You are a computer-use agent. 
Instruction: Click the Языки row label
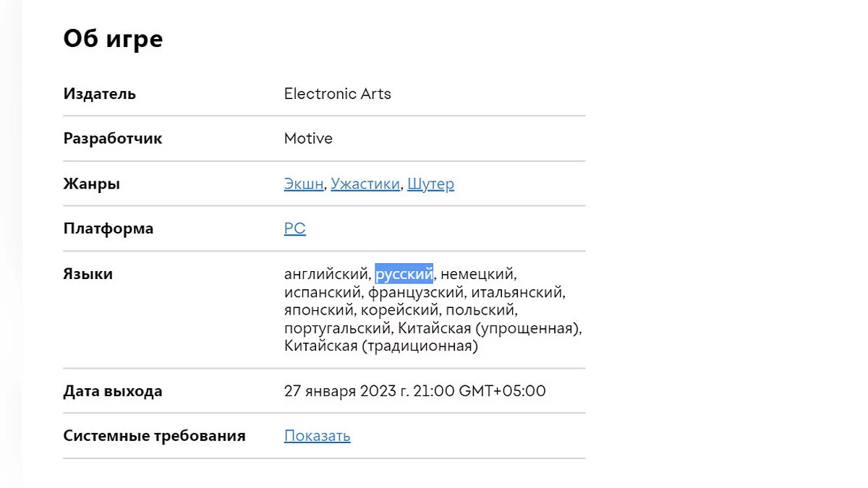[88, 275]
